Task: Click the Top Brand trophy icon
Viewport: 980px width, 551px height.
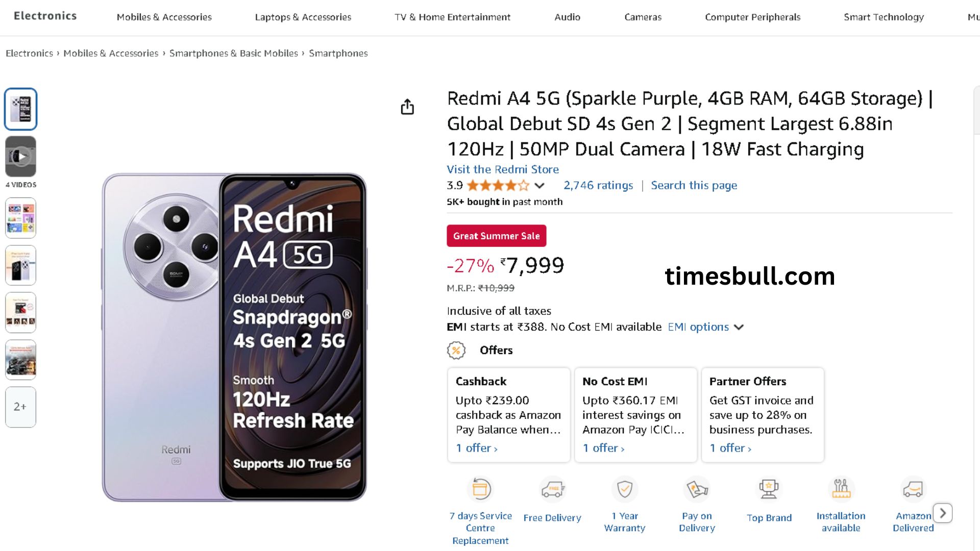Action: coord(769,489)
